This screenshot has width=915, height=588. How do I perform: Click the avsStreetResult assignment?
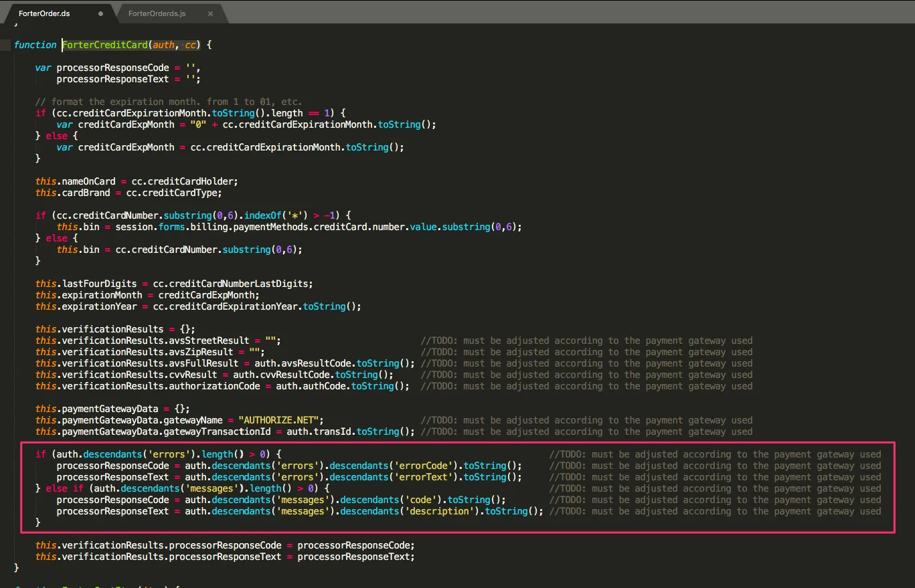(x=158, y=340)
